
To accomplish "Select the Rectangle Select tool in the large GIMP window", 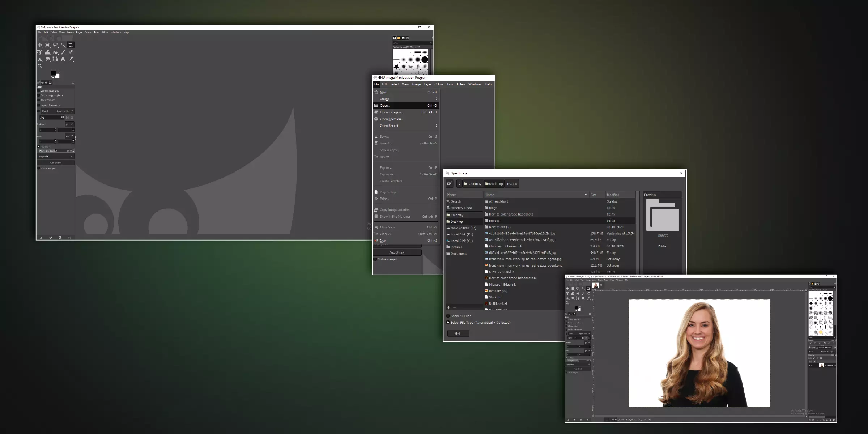I will [x=47, y=45].
